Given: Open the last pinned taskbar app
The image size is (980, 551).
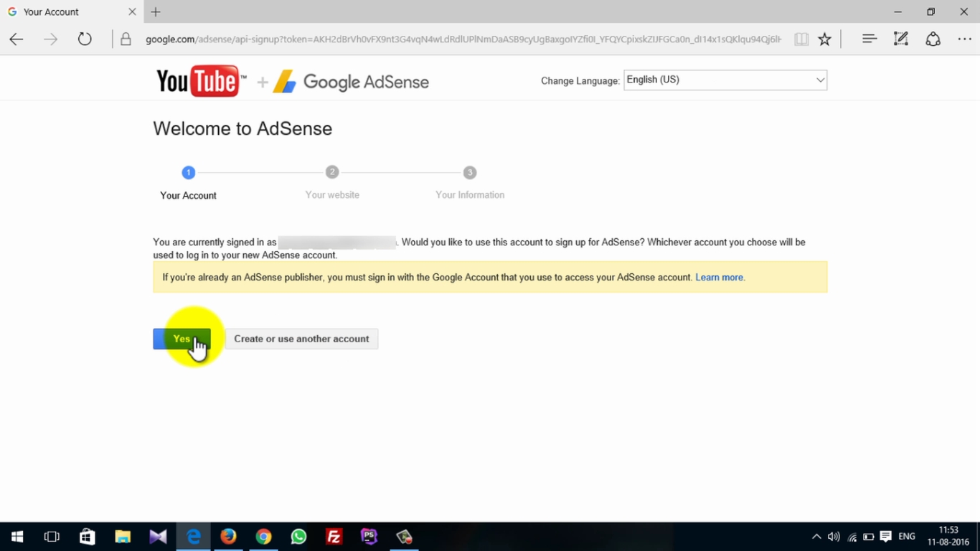Looking at the screenshot, I should [x=404, y=537].
